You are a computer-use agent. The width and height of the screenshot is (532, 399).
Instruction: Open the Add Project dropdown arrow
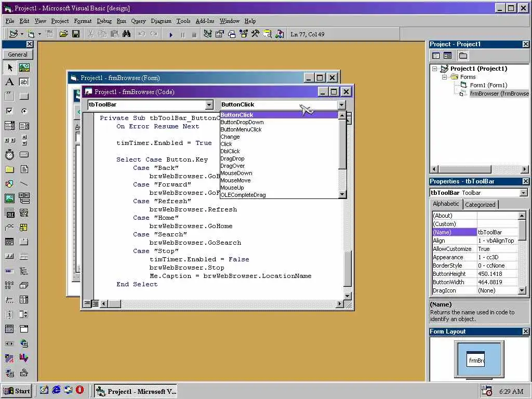(x=22, y=34)
